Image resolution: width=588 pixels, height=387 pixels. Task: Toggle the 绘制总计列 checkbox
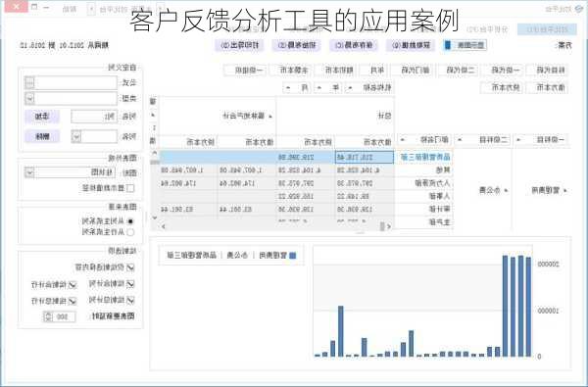(x=130, y=300)
